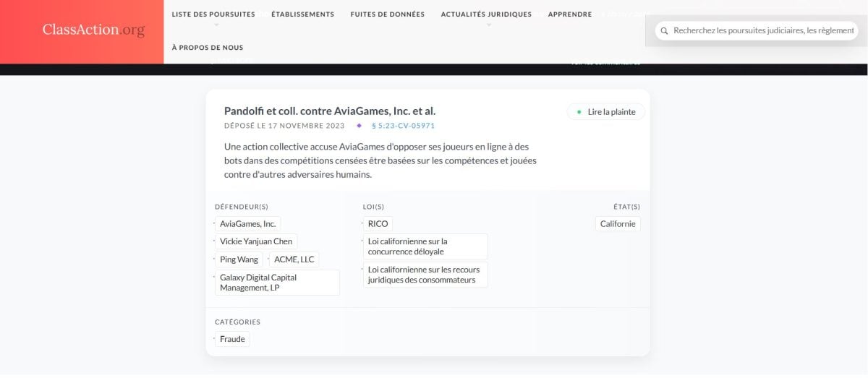Select the RICO law tag
Viewport: 868px width, 378px height.
[378, 224]
